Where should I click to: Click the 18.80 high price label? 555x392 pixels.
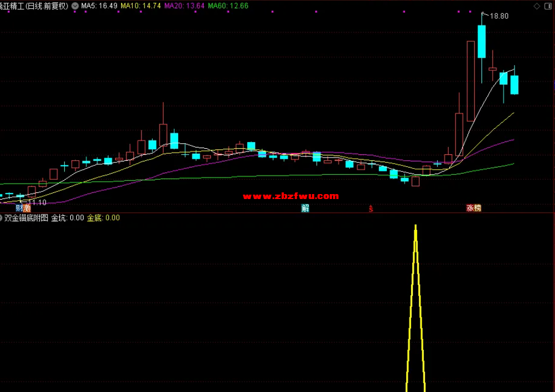499,16
